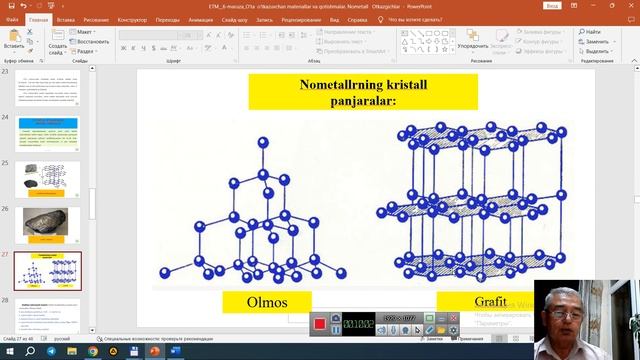Toggle Bold (Ж) formatting
This screenshot has height=360, width=640.
click(x=123, y=48)
